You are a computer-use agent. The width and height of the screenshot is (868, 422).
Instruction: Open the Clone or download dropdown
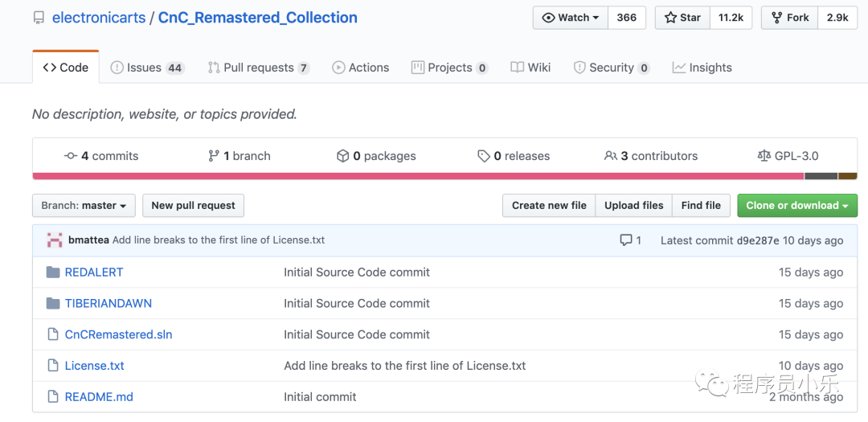point(797,206)
